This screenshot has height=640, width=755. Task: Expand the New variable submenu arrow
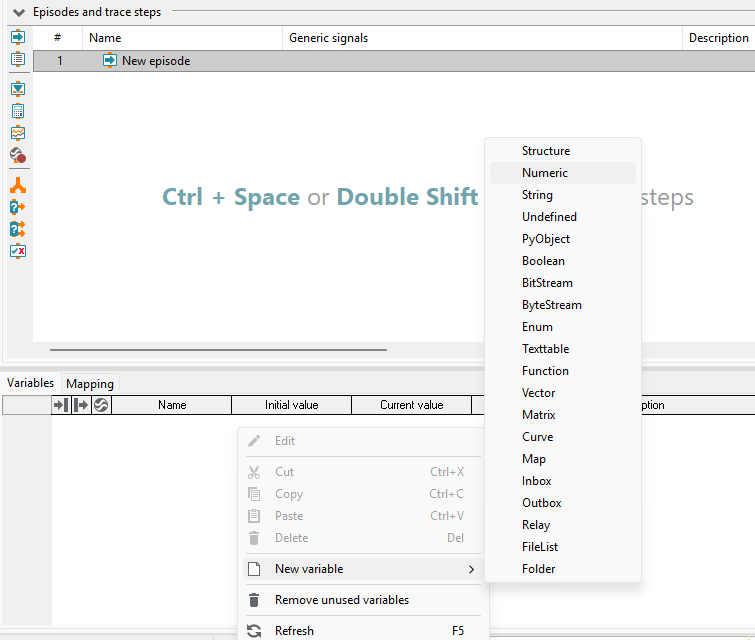(471, 569)
